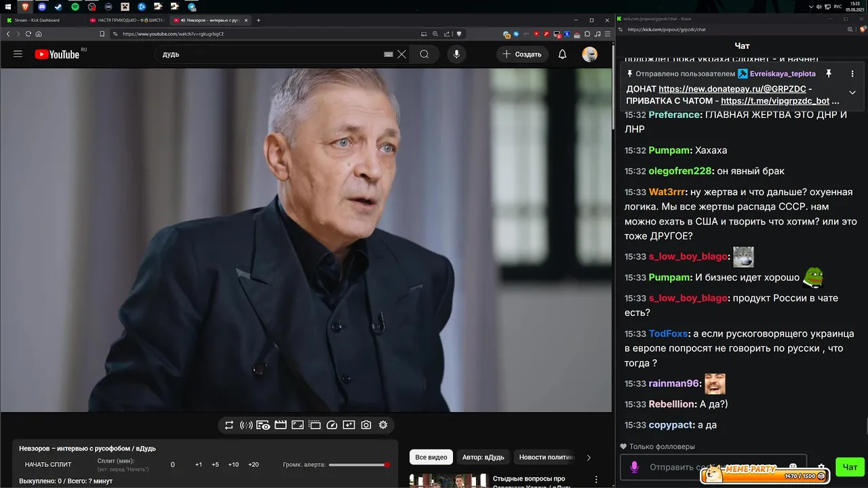
Task: Add +10 minutes to the split
Action: coord(233,464)
